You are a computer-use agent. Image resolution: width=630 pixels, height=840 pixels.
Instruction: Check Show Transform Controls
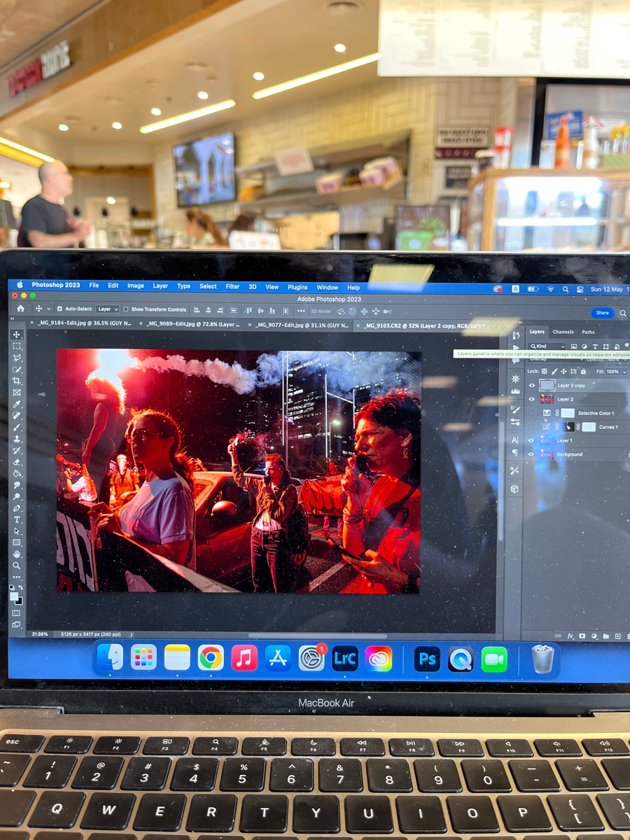126,309
